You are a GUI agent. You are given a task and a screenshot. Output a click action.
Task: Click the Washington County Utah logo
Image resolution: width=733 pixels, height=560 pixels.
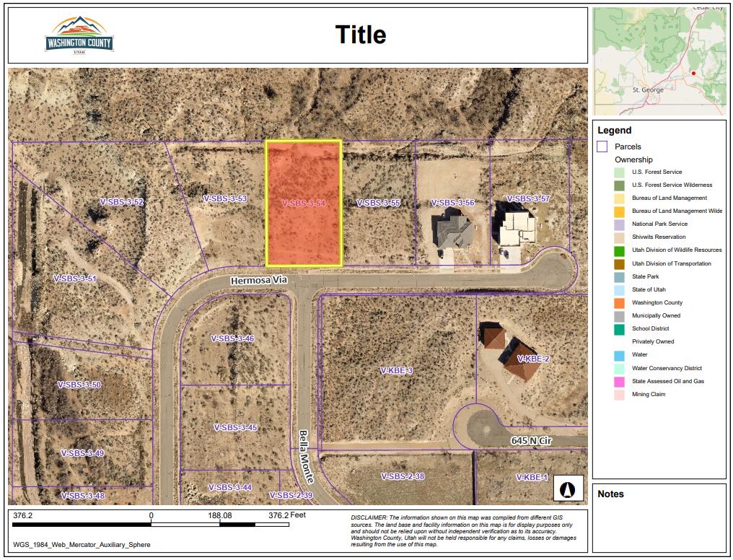point(79,35)
